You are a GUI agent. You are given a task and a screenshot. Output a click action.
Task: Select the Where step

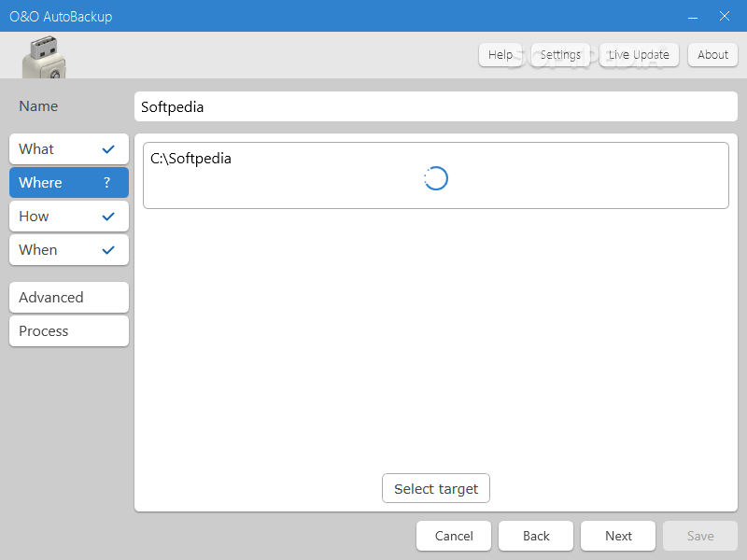point(69,182)
